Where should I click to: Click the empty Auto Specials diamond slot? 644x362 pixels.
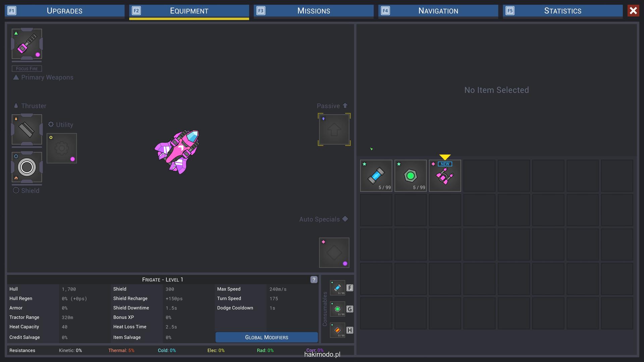(x=334, y=253)
